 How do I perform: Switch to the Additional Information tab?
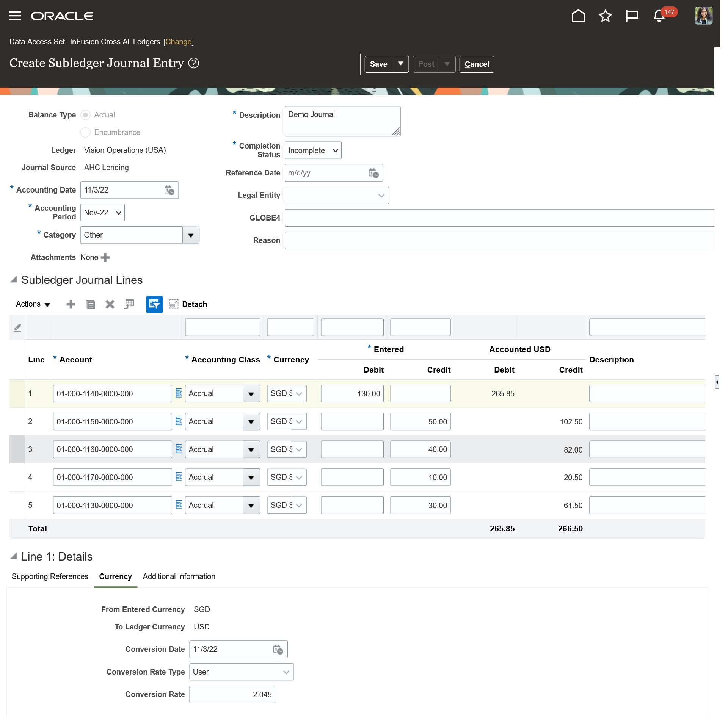(179, 576)
